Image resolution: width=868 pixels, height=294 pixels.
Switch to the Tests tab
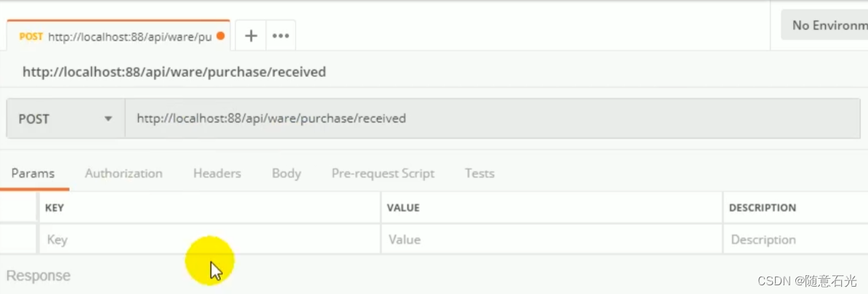click(479, 173)
